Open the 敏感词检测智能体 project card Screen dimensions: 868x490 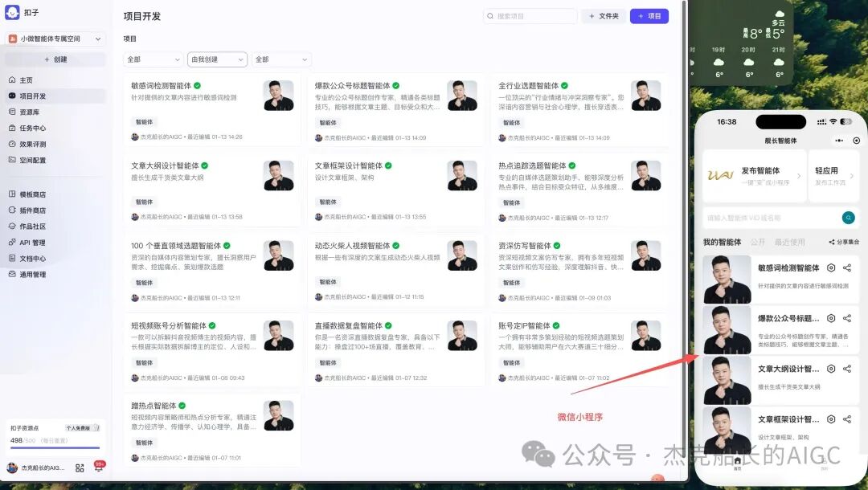pos(212,111)
